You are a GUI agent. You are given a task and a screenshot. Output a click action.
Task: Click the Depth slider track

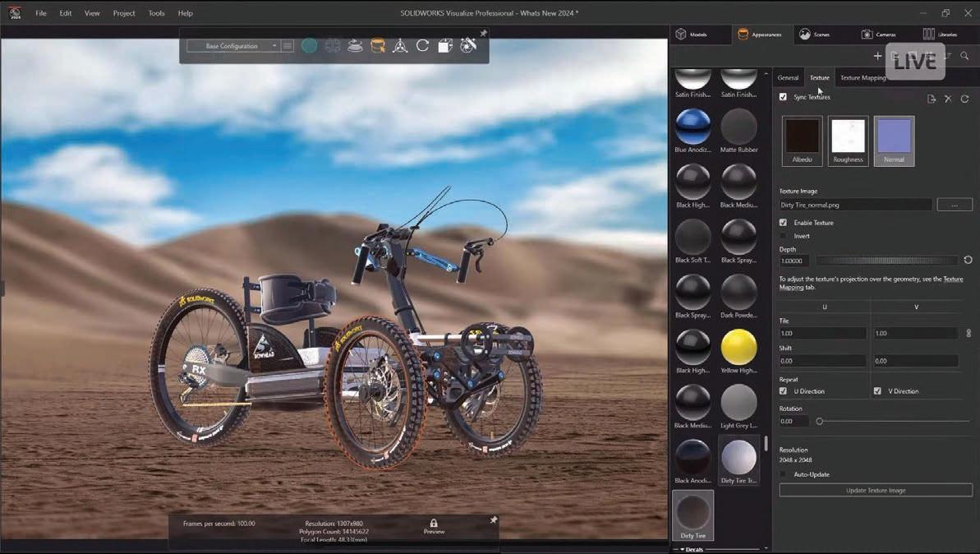[886, 260]
